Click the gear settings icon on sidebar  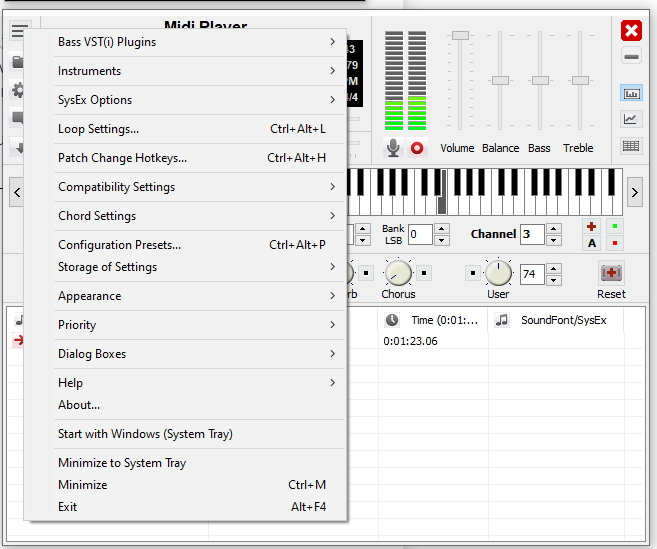[x=17, y=90]
